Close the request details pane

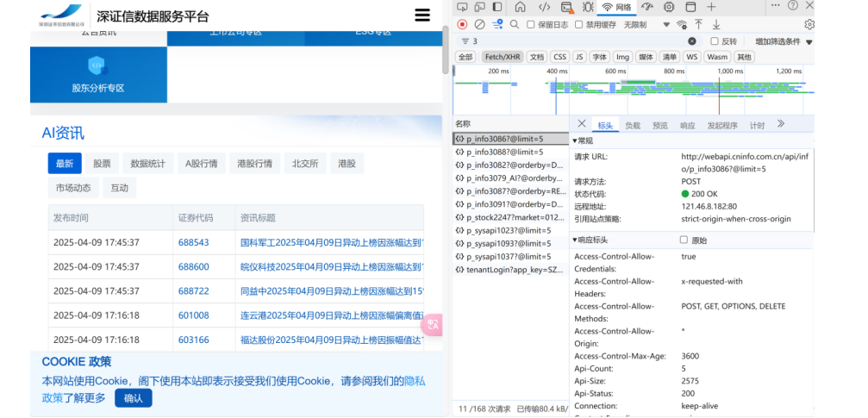[581, 123]
